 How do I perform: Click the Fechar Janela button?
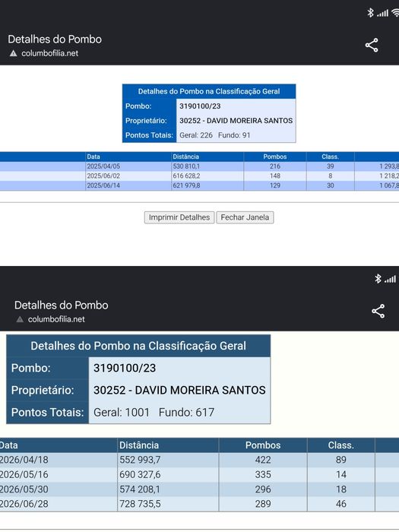coord(245,217)
